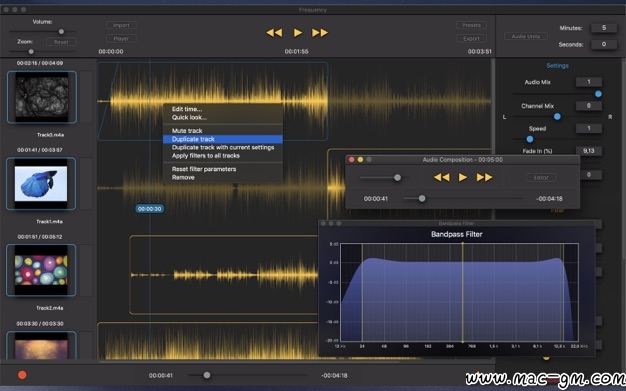Click the 00:03:51 timeline end label
The image size is (626, 391).
click(x=479, y=52)
